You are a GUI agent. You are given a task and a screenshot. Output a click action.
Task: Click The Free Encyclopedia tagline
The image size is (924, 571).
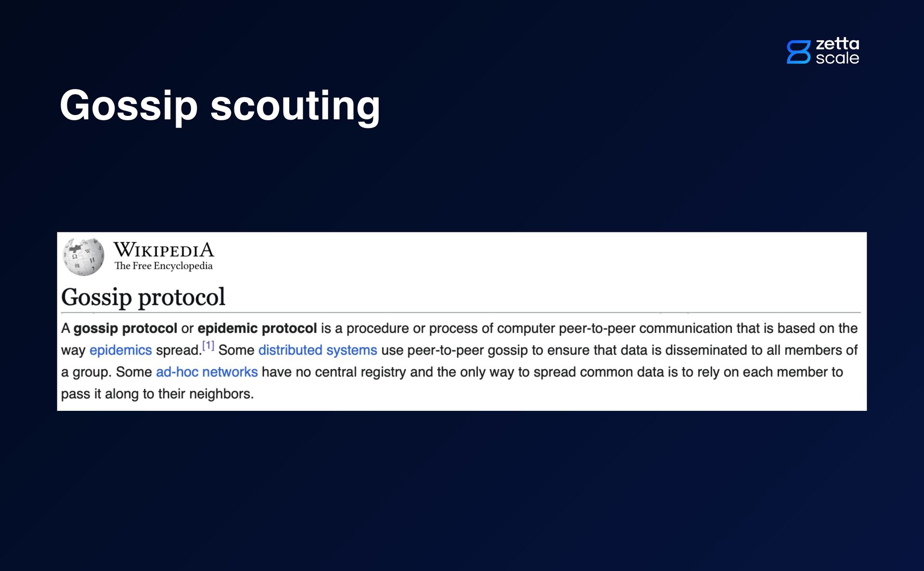(x=164, y=266)
